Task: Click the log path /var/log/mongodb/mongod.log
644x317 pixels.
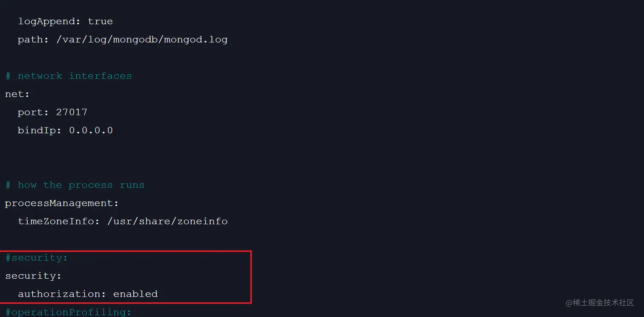Action: click(142, 40)
